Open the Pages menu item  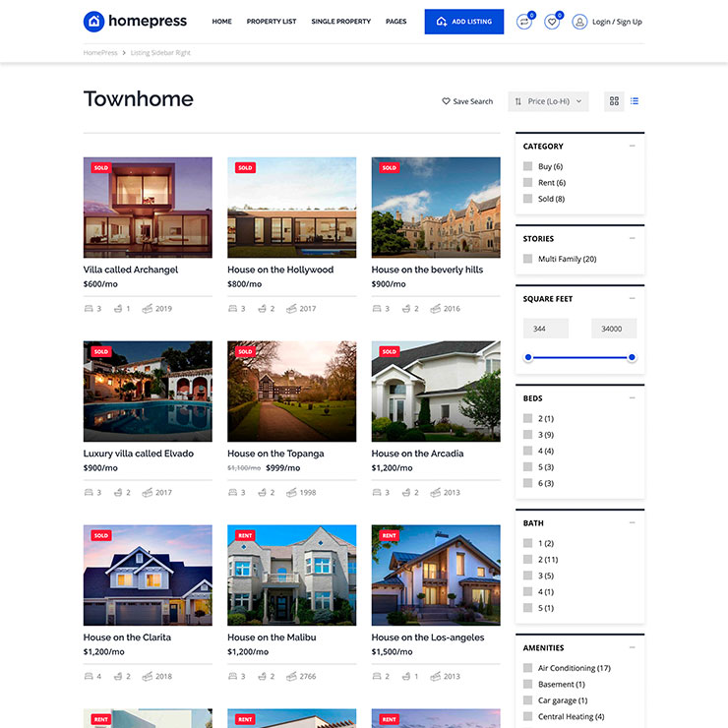pyautogui.click(x=395, y=22)
